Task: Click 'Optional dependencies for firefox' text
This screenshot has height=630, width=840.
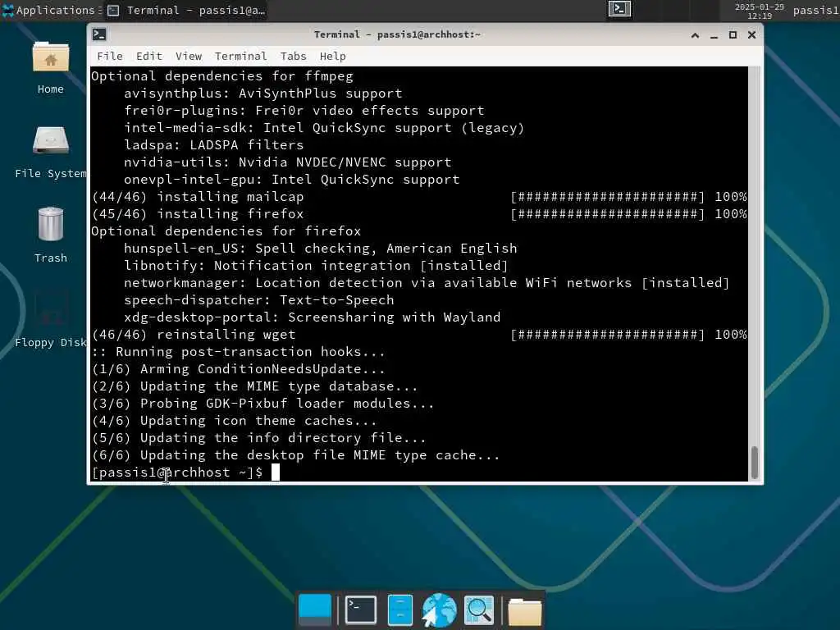Action: (x=226, y=231)
